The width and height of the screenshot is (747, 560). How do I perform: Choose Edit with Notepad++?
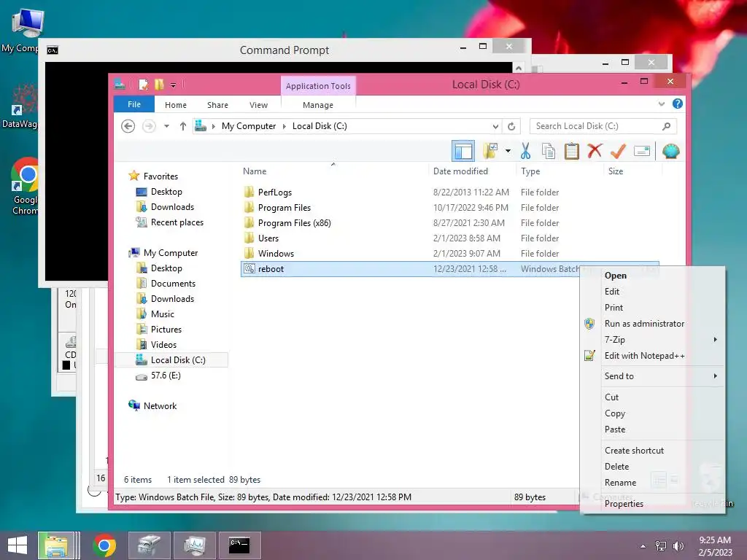pyautogui.click(x=653, y=356)
